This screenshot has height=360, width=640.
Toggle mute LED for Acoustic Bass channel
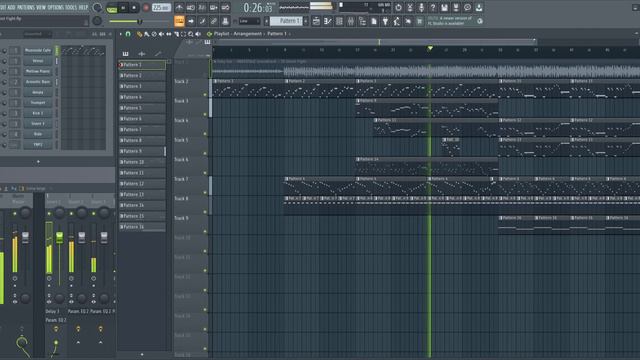point(4,82)
